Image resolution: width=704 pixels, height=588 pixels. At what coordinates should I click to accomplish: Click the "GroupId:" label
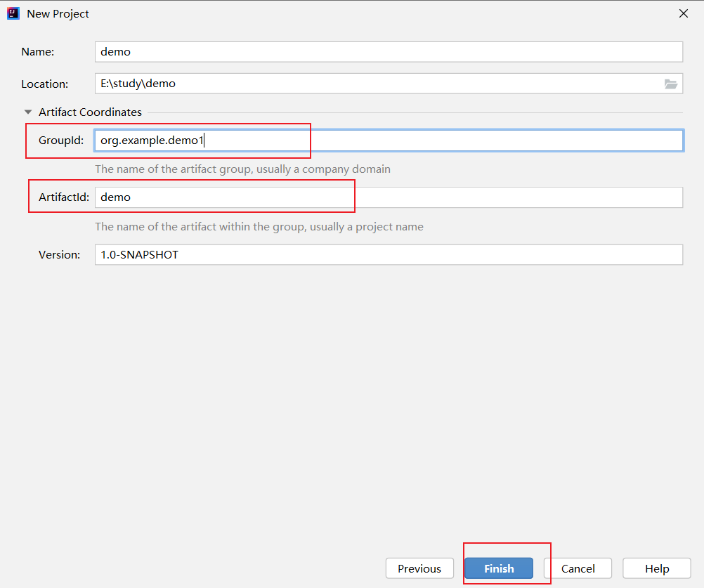pyautogui.click(x=61, y=141)
